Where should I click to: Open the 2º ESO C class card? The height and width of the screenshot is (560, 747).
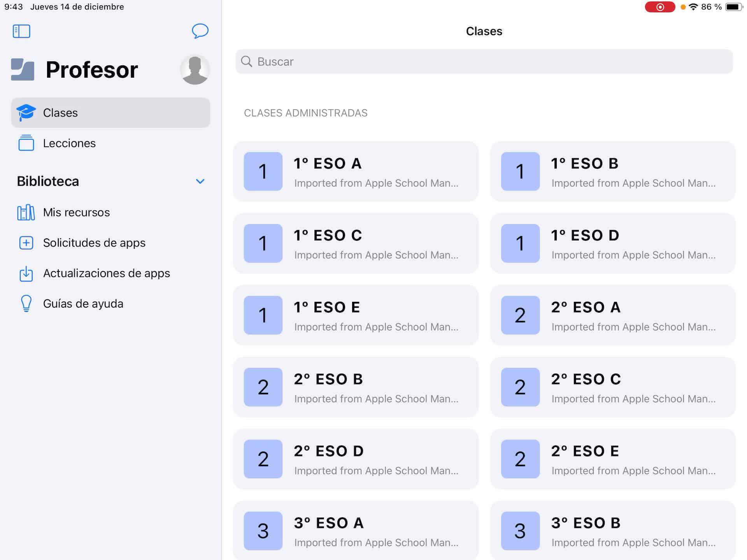click(x=612, y=387)
